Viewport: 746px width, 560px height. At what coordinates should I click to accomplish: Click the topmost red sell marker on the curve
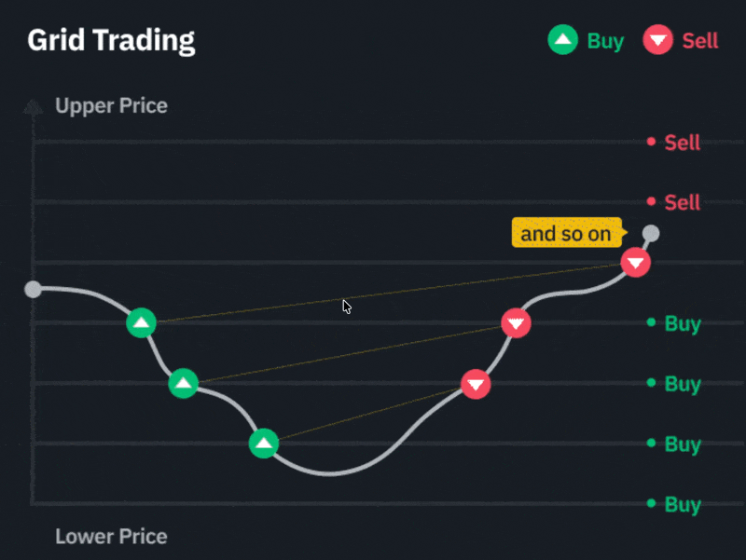click(636, 263)
